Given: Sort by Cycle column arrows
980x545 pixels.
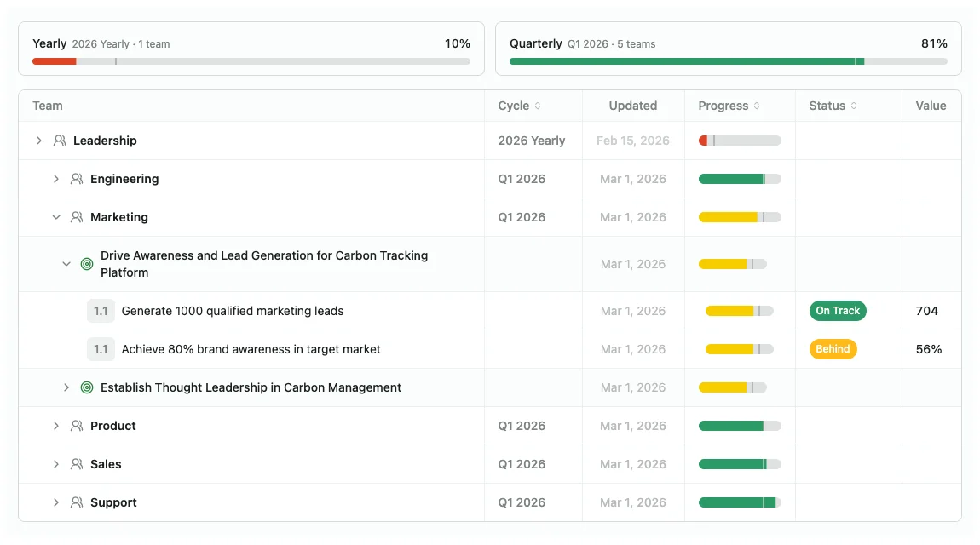Looking at the screenshot, I should [x=538, y=106].
